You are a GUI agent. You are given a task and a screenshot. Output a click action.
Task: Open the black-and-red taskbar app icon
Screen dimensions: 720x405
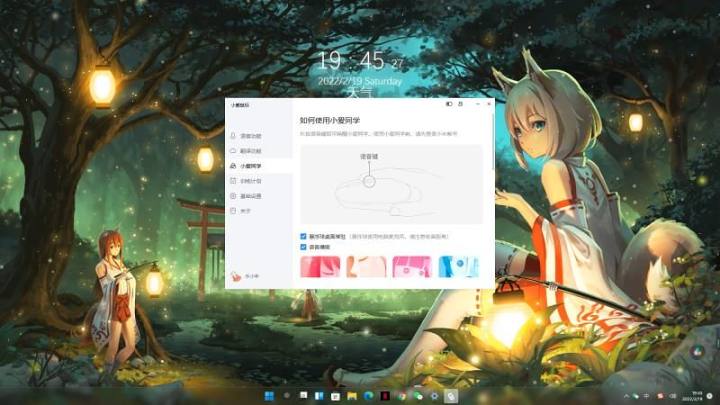coord(385,396)
